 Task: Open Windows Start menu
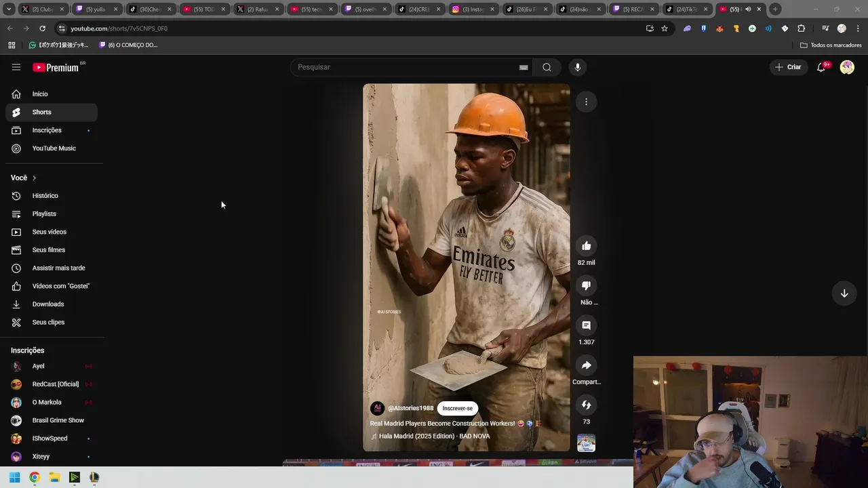[x=14, y=477]
